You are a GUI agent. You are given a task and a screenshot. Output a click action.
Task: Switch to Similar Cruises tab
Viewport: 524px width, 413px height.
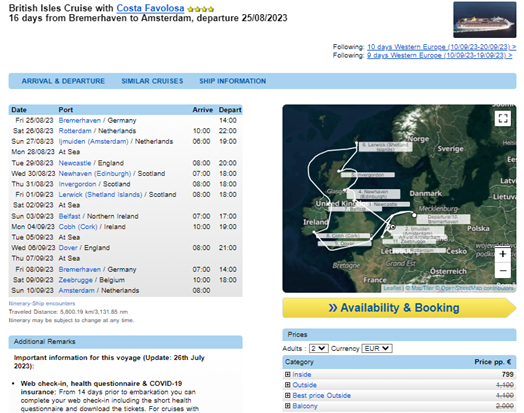pos(152,81)
